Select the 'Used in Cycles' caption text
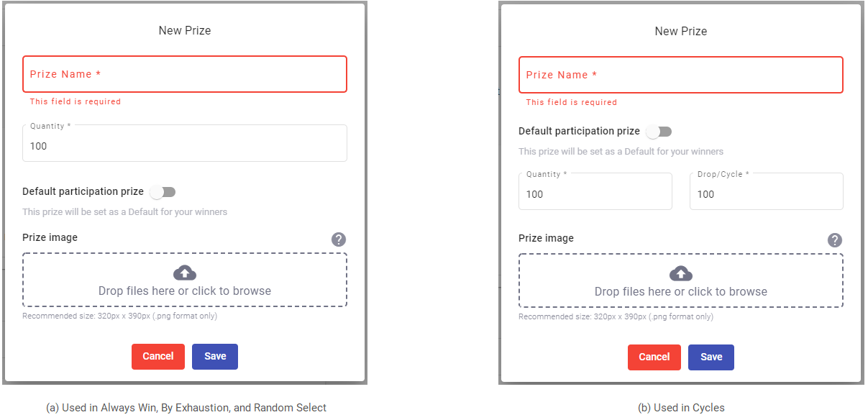Image resolution: width=868 pixels, height=420 pixels. (x=680, y=408)
